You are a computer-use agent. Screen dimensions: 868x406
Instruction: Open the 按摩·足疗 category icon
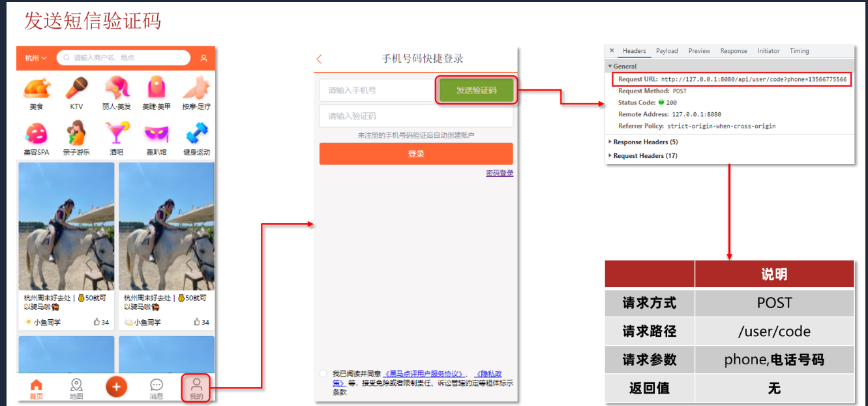tap(196, 87)
